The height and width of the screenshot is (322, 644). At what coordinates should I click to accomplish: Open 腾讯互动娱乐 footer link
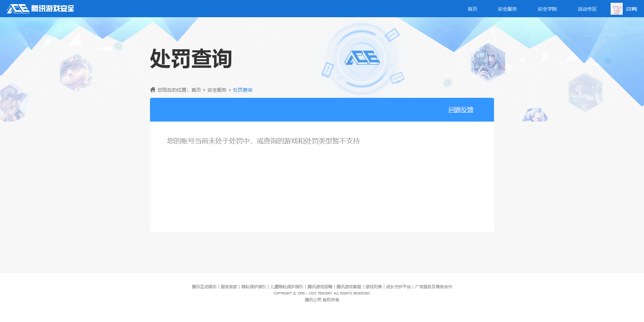pos(204,287)
